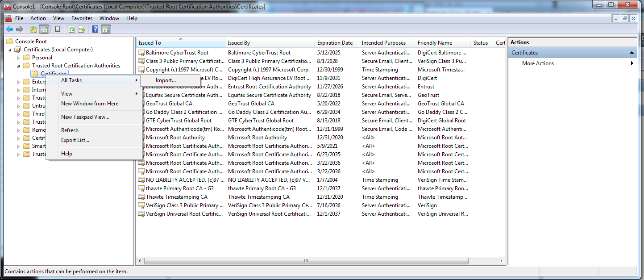Click the Class 3 Public Primary certificate icon
644x280 pixels.
141,61
